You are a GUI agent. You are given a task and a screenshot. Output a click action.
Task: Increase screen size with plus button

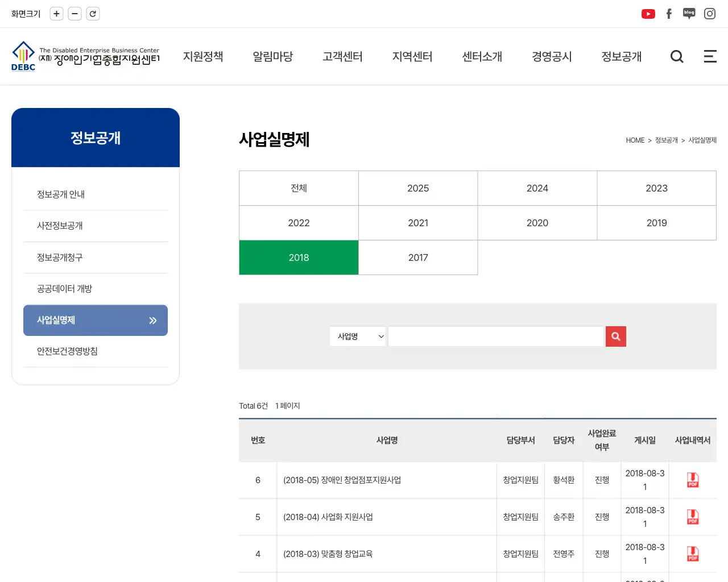(x=56, y=14)
